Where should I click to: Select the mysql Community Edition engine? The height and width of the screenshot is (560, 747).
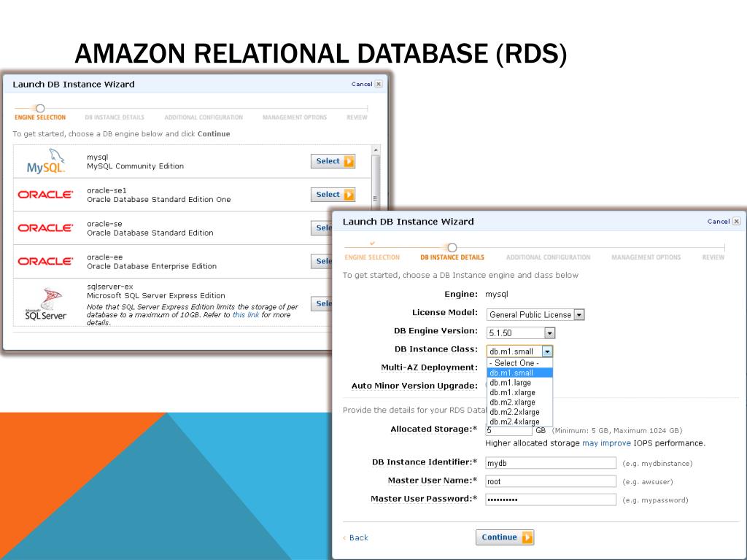pos(333,161)
